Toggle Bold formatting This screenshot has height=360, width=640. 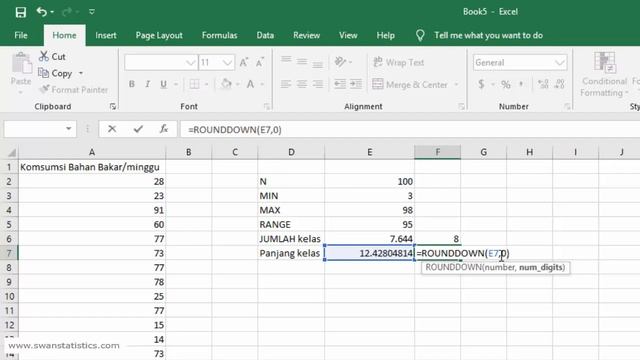pos(131,84)
